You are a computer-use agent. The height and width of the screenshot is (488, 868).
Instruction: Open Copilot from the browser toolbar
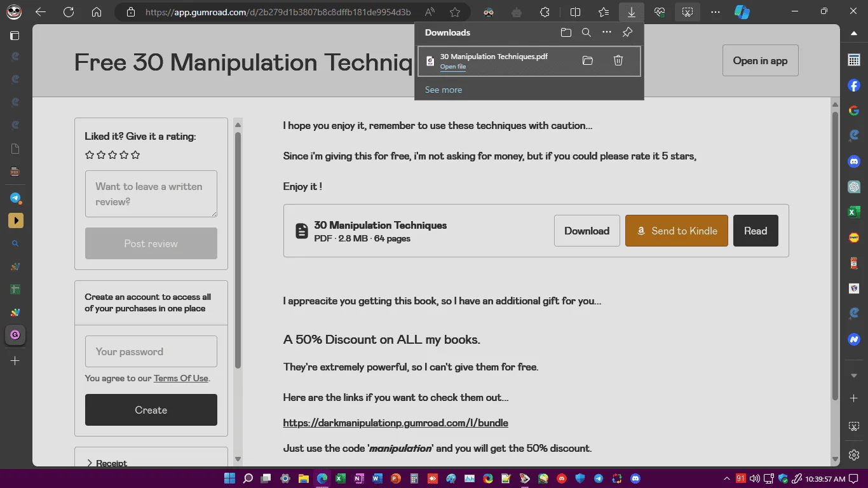pos(741,12)
